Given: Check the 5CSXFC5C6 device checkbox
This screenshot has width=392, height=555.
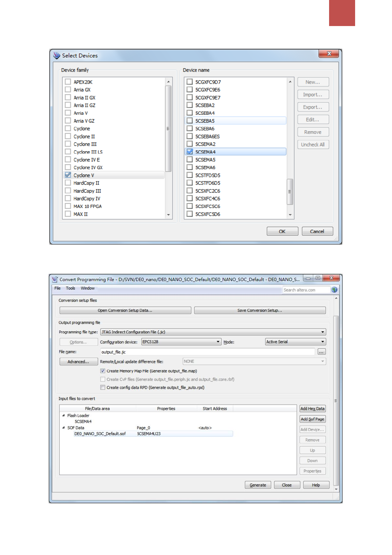Looking at the screenshot, I should tap(190, 206).
